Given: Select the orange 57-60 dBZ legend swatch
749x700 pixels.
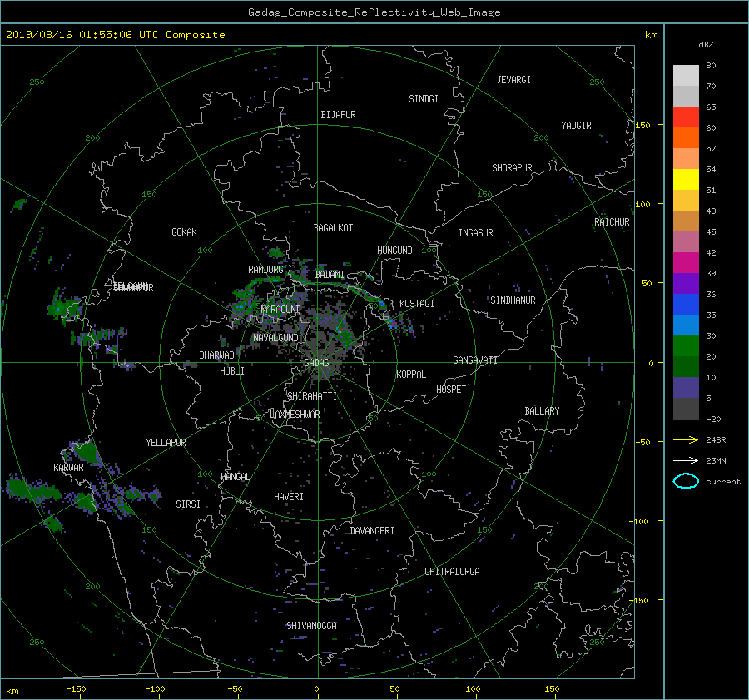Looking at the screenshot, I should pos(686,138).
